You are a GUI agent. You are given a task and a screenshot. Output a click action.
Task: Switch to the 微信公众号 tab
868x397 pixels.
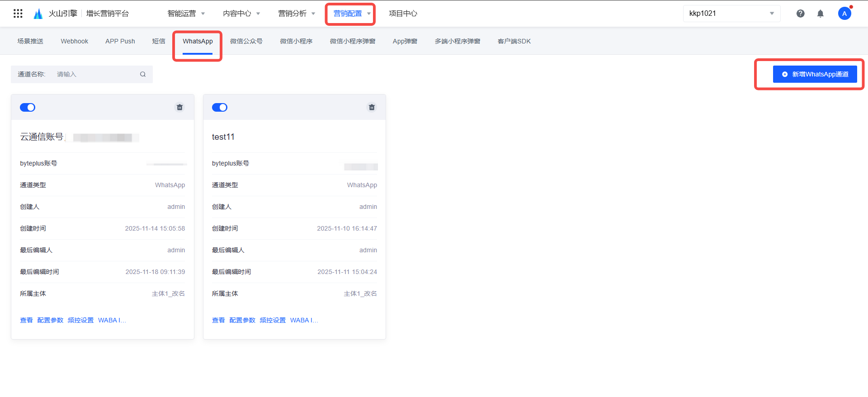point(246,41)
